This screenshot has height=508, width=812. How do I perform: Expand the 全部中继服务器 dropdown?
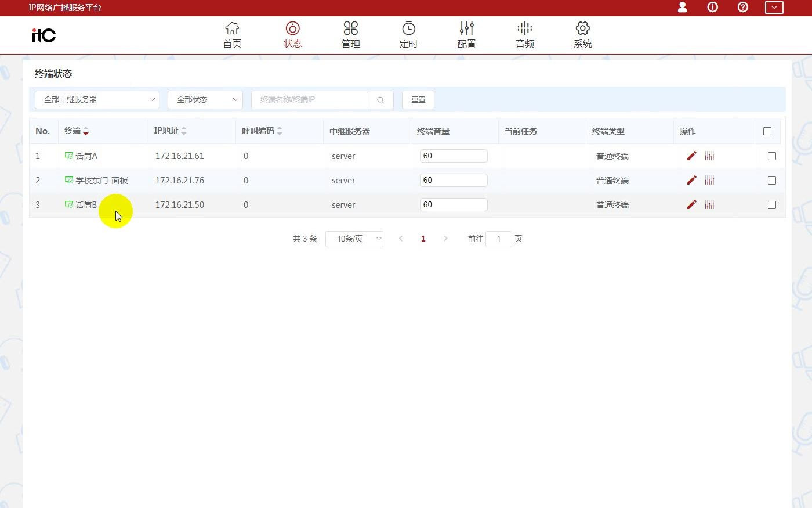pos(97,100)
